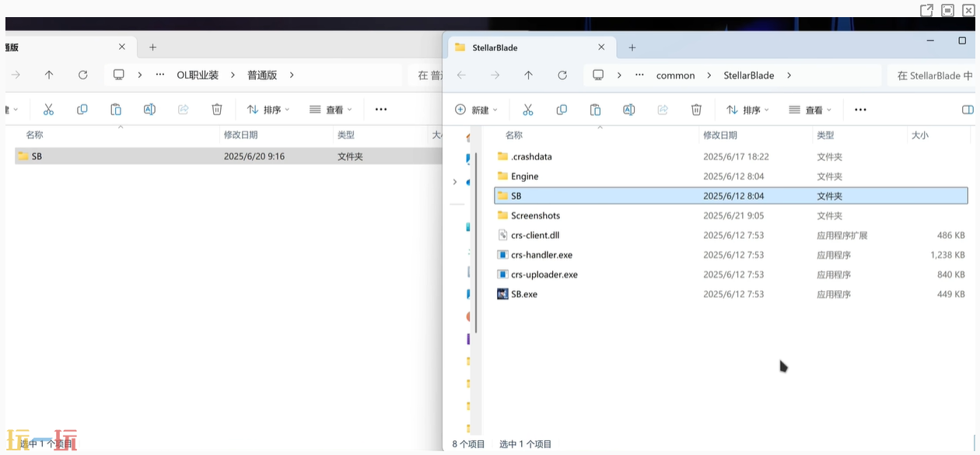
Task: Go up one level in StellarBlade window
Action: [528, 75]
